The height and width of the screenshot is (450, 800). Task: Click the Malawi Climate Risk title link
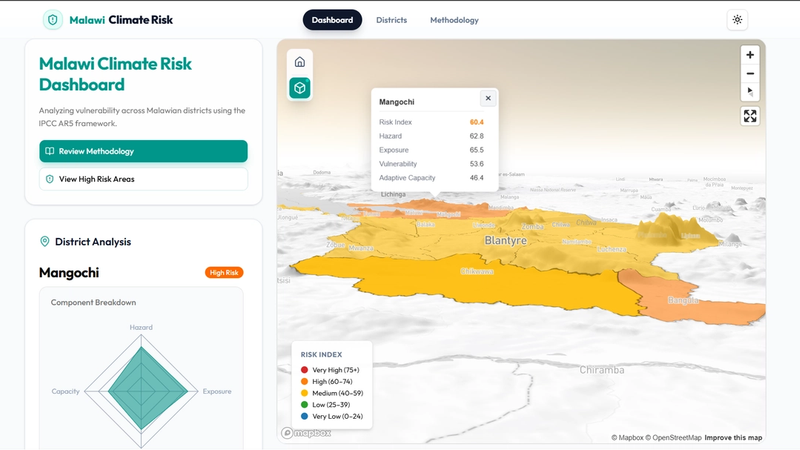121,20
